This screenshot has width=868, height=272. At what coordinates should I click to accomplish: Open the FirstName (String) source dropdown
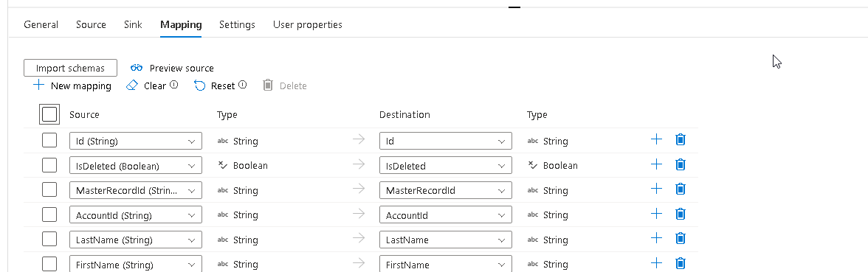tap(136, 264)
